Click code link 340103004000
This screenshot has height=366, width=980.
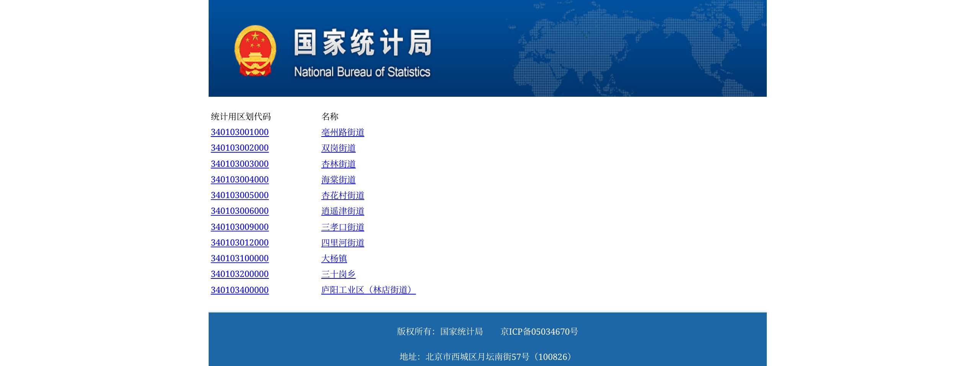[240, 180]
